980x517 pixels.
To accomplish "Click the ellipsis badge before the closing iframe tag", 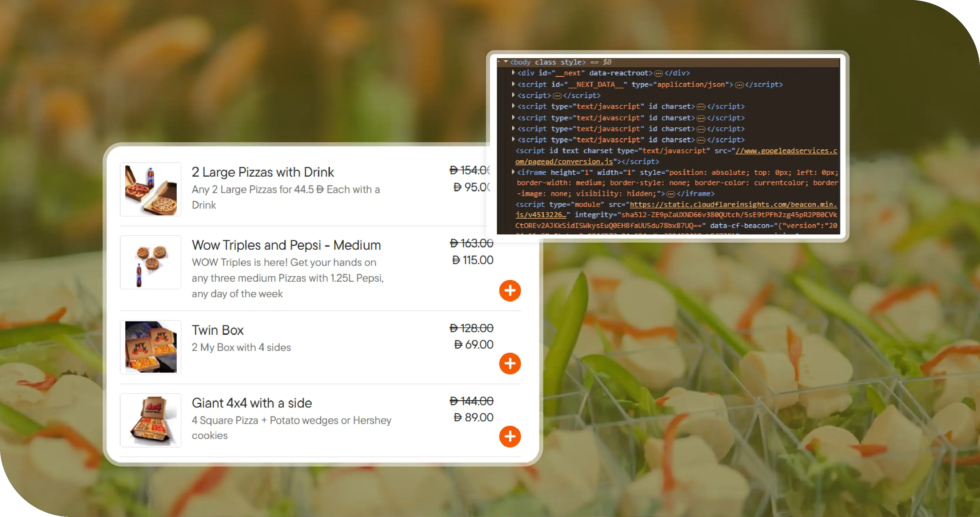I will coord(671,195).
